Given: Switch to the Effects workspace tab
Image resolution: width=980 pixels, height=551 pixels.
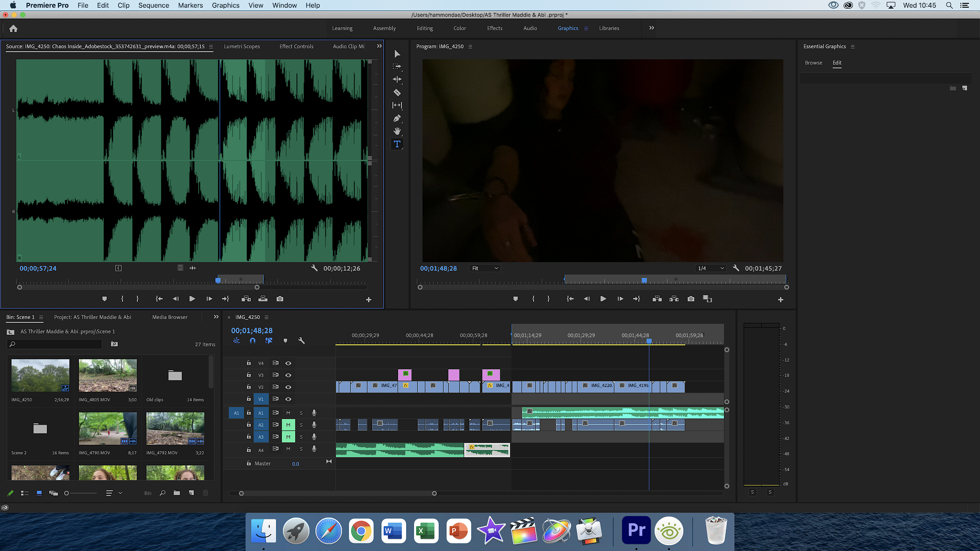Looking at the screenshot, I should pyautogui.click(x=494, y=28).
